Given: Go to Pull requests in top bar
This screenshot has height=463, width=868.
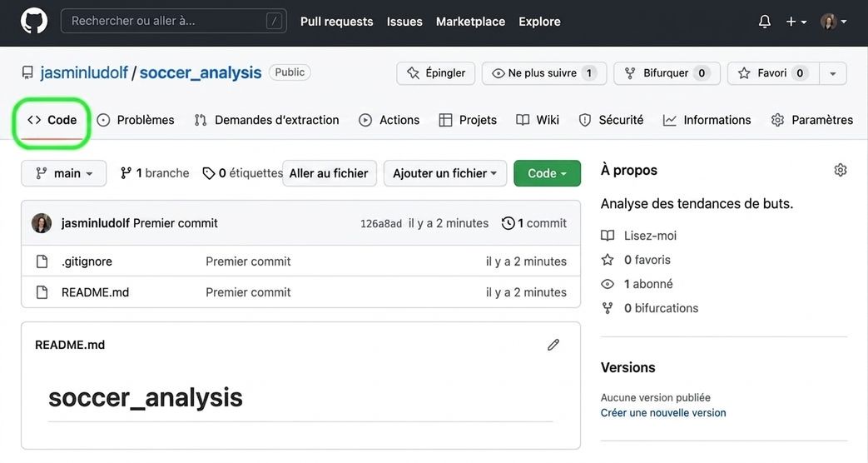Looking at the screenshot, I should point(336,22).
